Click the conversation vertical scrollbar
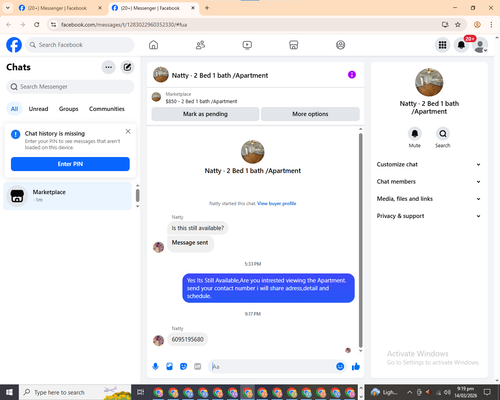 360,240
